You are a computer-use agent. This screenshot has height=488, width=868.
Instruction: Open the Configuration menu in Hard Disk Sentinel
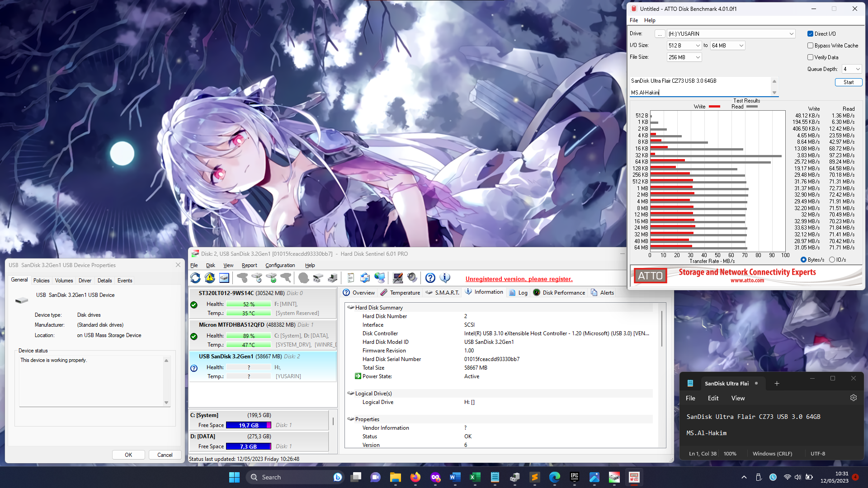[x=280, y=266]
